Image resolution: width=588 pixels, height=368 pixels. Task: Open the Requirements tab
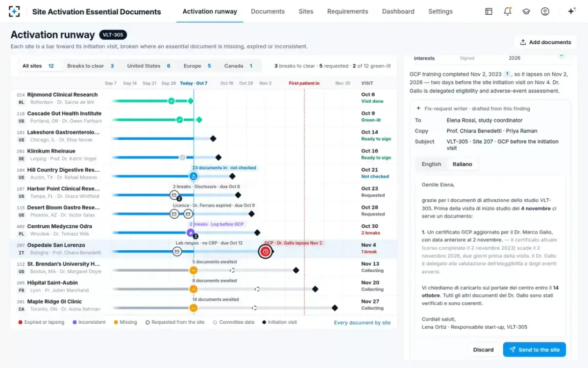coord(347,11)
